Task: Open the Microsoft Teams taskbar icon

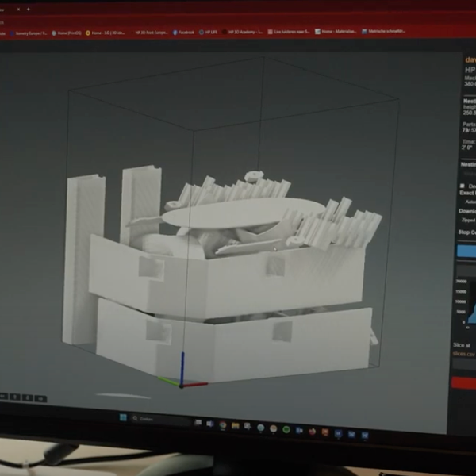Action: [209, 424]
